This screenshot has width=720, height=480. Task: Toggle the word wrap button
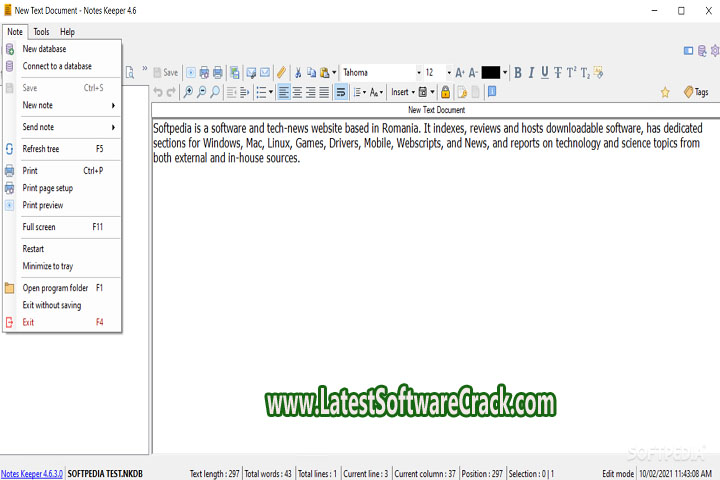pos(341,92)
